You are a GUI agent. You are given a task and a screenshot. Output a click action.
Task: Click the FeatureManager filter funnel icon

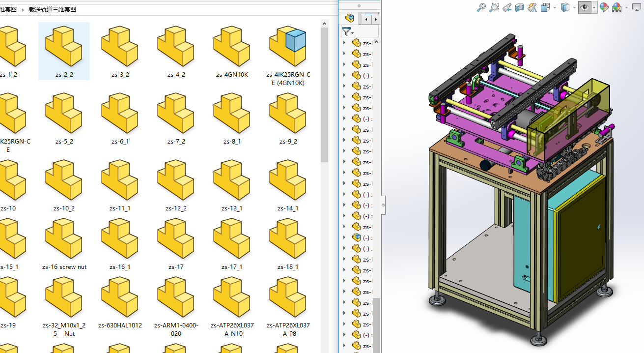point(347,32)
